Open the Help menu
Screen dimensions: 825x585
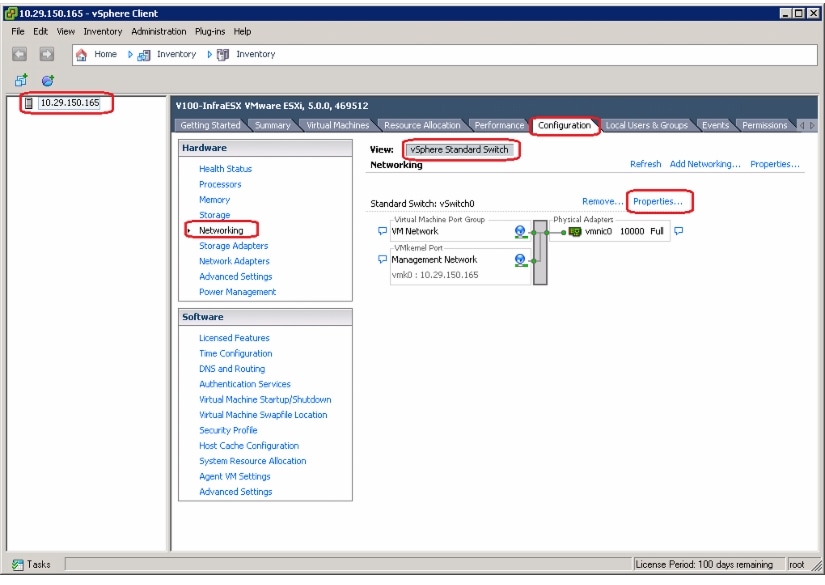(242, 32)
